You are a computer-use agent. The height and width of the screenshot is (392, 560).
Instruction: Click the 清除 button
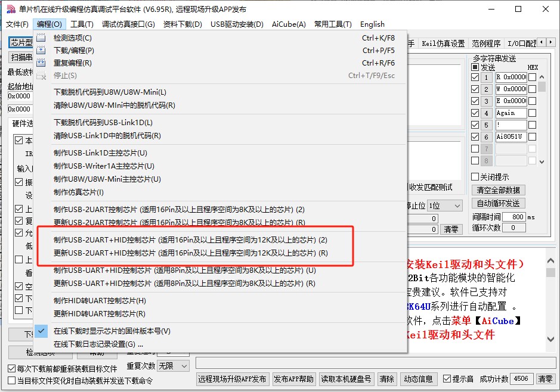coord(387,379)
